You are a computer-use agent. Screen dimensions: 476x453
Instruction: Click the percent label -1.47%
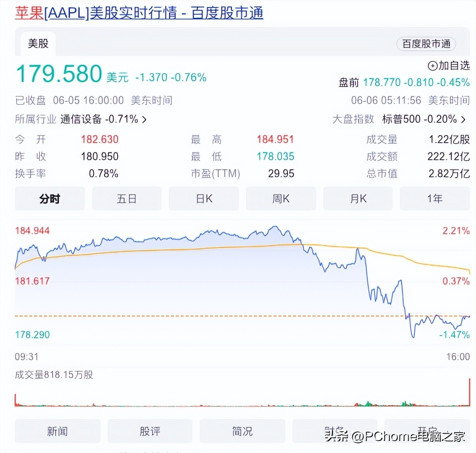pos(454,335)
